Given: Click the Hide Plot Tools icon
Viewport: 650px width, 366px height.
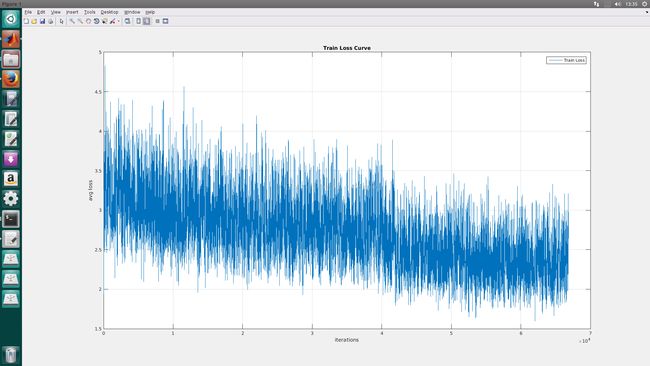Looking at the screenshot, I should coord(158,21).
